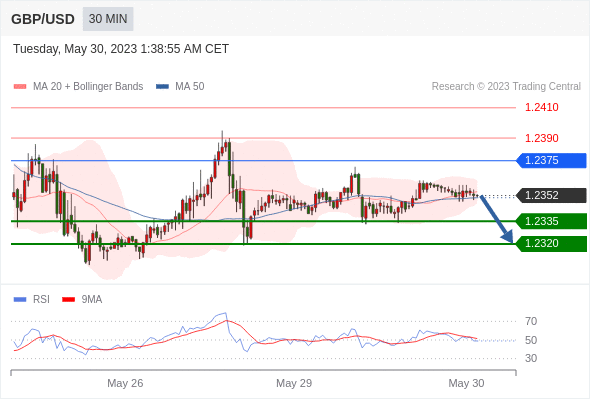Toggle the RSI legend label
The width and height of the screenshot is (590, 400).
[x=41, y=300]
